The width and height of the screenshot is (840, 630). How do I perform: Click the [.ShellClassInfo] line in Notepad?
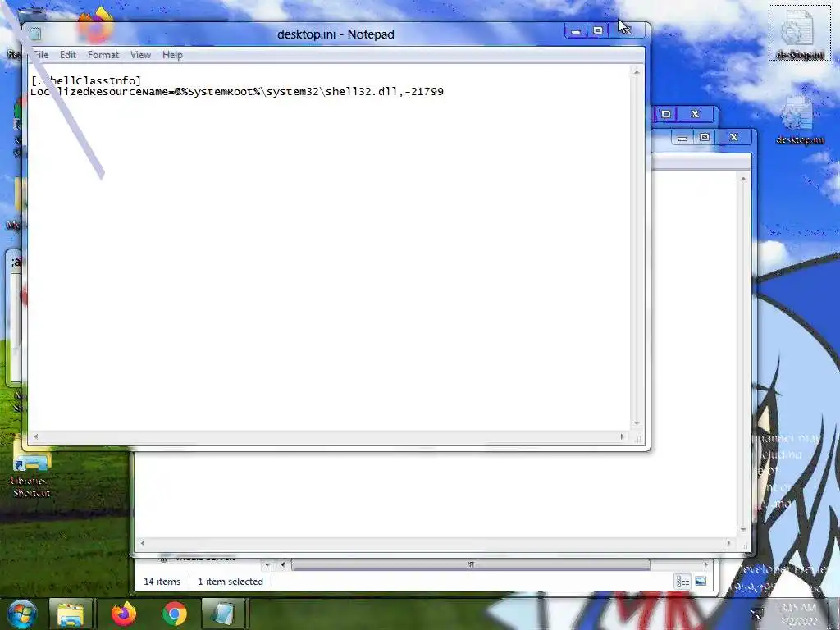pyautogui.click(x=85, y=81)
